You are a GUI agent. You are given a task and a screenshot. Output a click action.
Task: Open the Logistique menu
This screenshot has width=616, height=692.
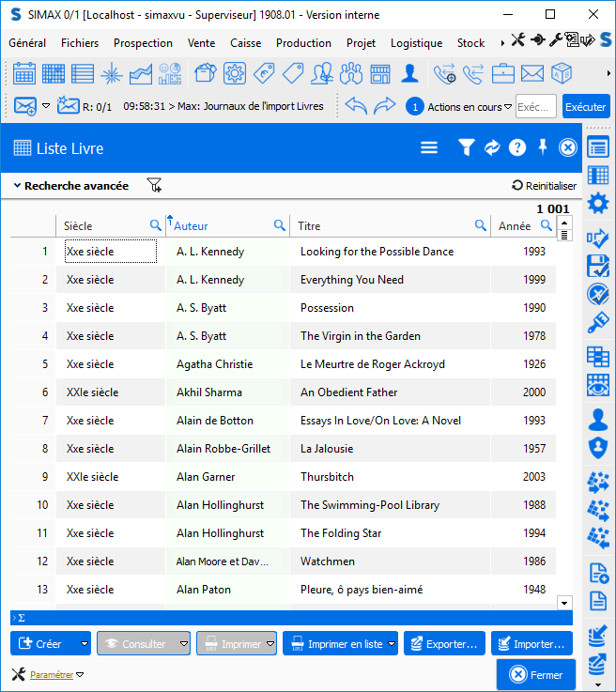pos(416,43)
